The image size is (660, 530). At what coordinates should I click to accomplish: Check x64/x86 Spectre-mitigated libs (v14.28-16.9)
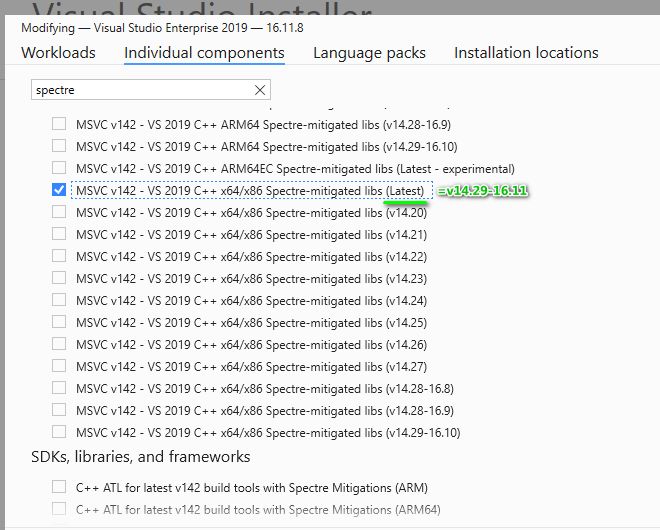point(59,409)
